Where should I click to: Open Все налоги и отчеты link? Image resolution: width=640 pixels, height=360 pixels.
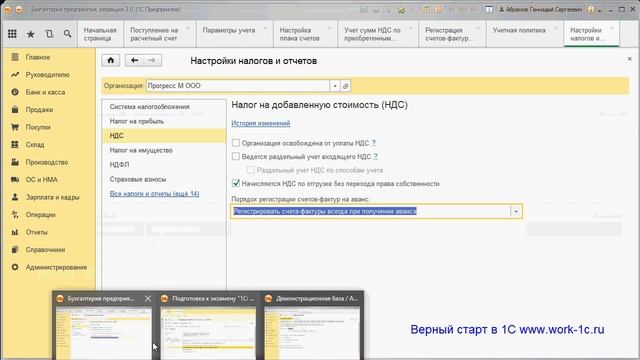(x=154, y=194)
